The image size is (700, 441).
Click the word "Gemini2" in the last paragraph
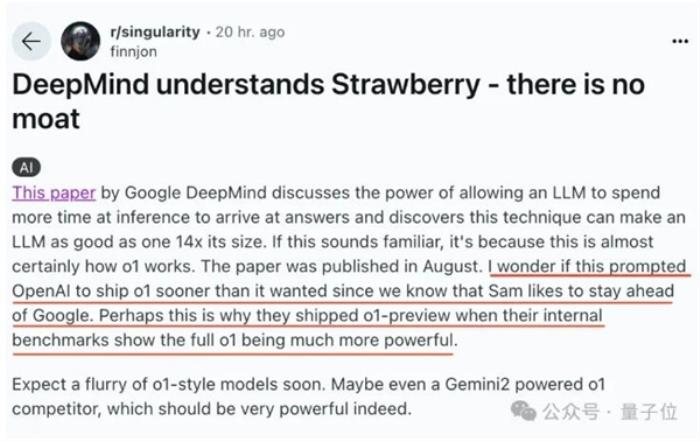(477, 384)
